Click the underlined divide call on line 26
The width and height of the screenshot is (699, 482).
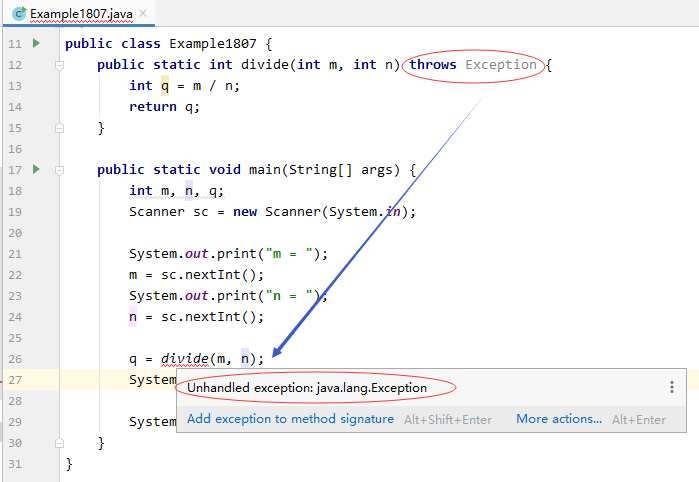pyautogui.click(x=185, y=359)
